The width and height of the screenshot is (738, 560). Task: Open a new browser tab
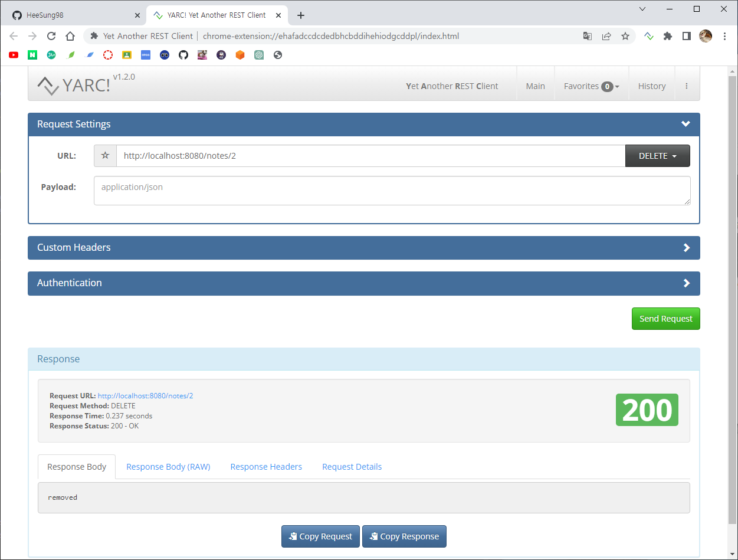(x=301, y=15)
